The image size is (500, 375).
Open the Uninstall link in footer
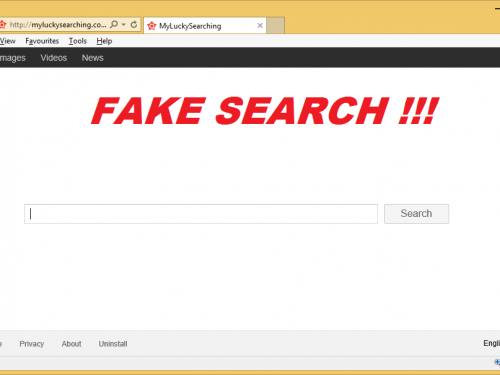113,344
